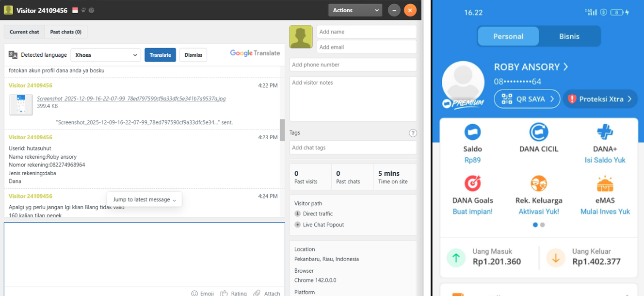Click the PREMIUM badge under avatar
This screenshot has width=644, height=296.
click(463, 103)
